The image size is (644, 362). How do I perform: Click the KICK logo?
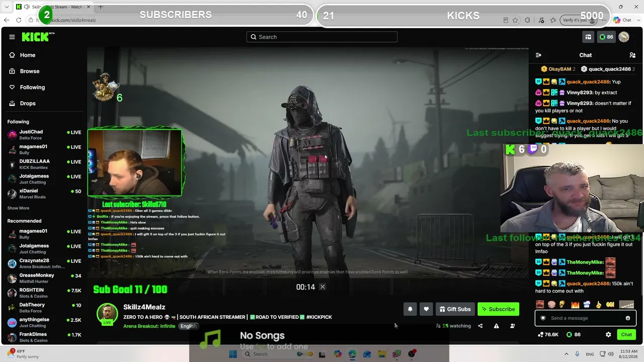point(38,37)
